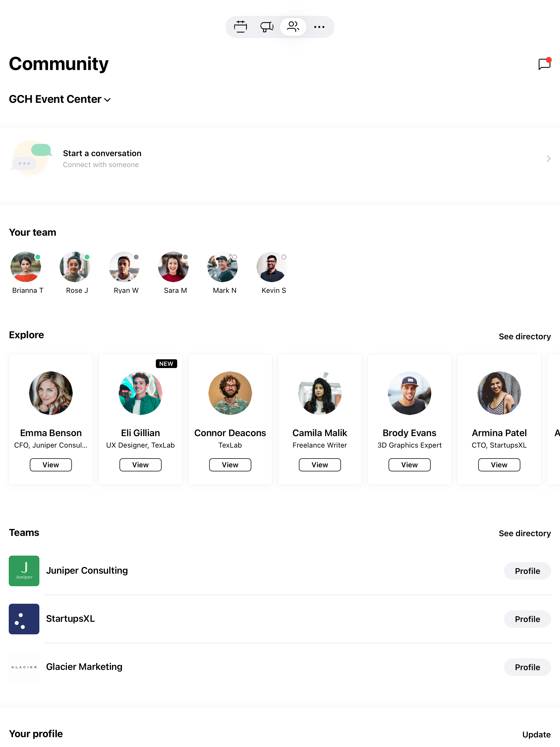
Task: Open the Start a conversation chevron
Action: 549,158
